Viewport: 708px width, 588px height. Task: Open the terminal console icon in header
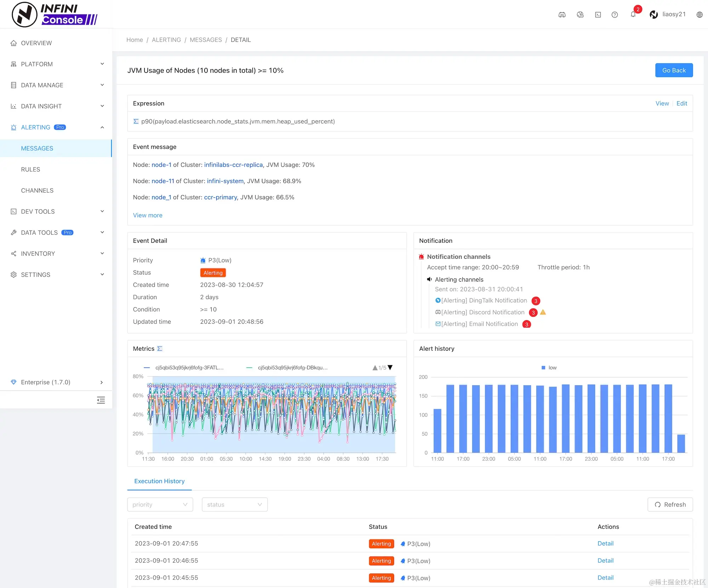tap(598, 15)
